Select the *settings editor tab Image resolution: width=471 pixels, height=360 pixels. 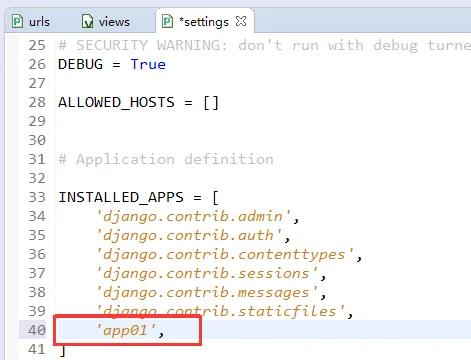[204, 22]
